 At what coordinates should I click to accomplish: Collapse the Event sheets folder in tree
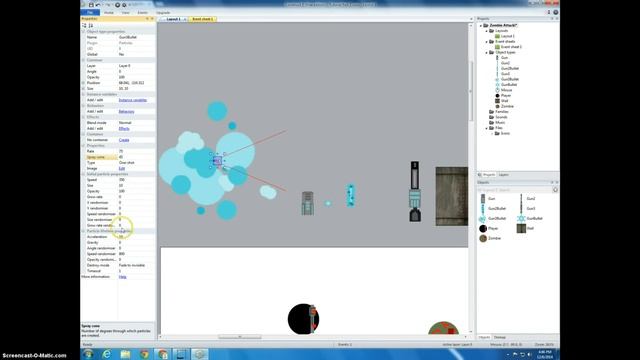[x=487, y=42]
